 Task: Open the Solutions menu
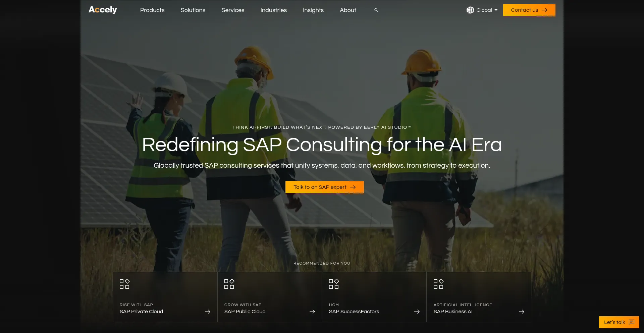point(193,10)
